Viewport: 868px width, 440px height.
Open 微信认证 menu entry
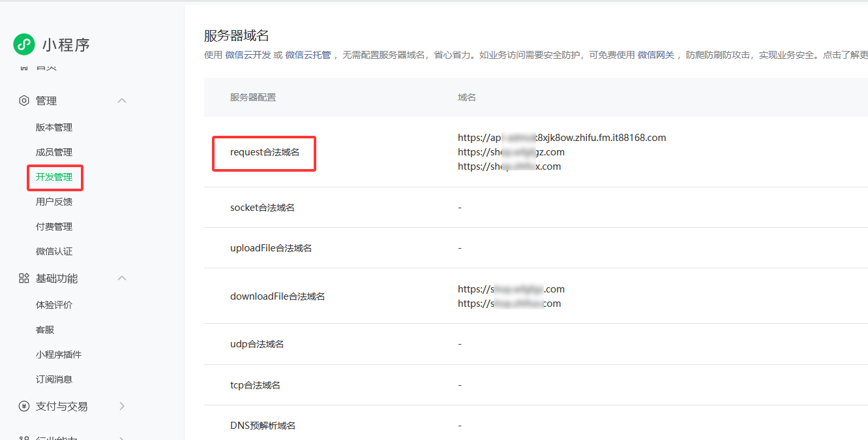click(54, 251)
